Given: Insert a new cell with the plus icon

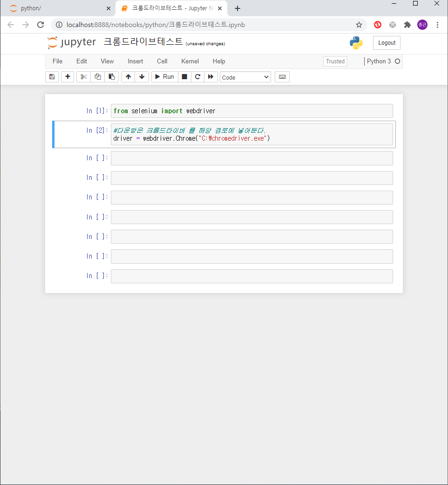Looking at the screenshot, I should point(68,77).
